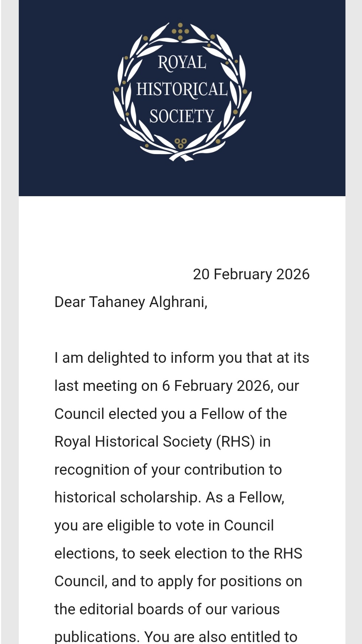Click the crossed stems at the wreath's bottom
The image size is (362, 644).
coord(181,155)
